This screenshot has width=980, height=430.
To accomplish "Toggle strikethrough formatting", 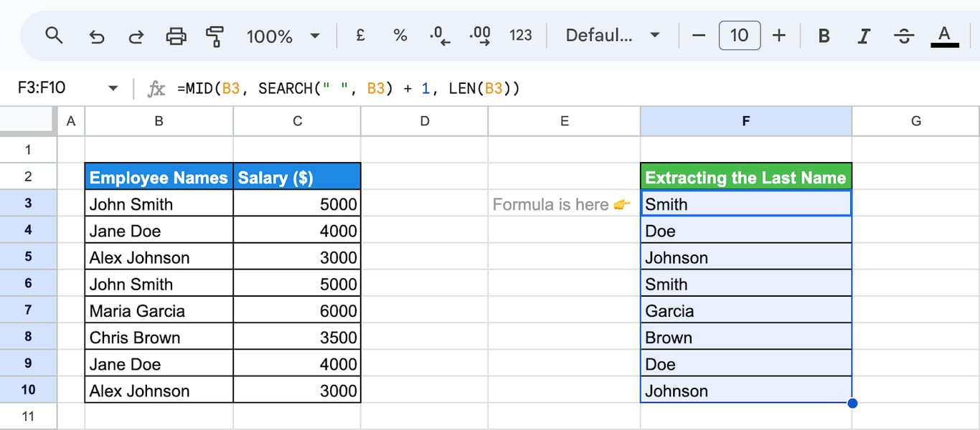I will click(x=905, y=36).
